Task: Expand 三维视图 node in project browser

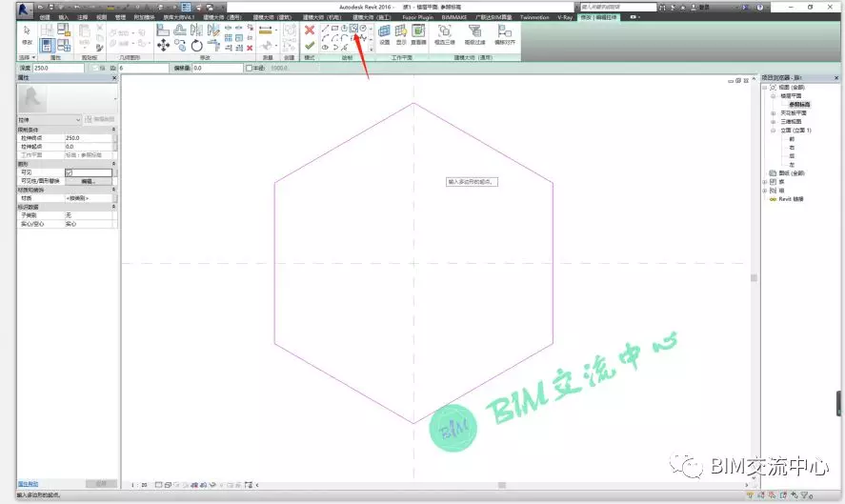Action: pyautogui.click(x=773, y=122)
